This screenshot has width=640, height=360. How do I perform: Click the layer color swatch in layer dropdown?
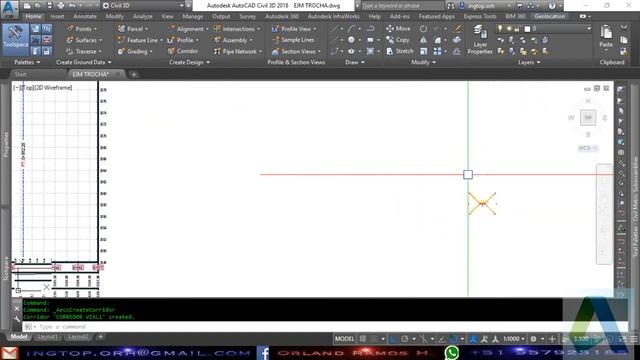tap(527, 29)
